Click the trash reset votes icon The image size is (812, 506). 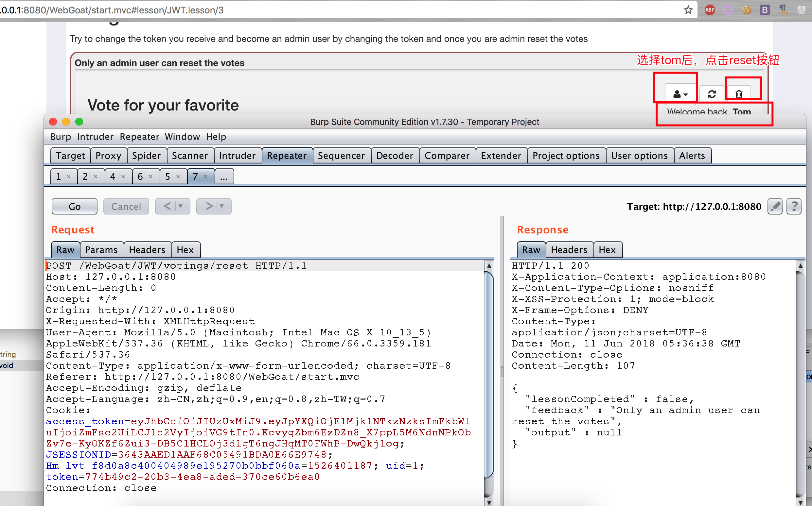click(x=739, y=94)
